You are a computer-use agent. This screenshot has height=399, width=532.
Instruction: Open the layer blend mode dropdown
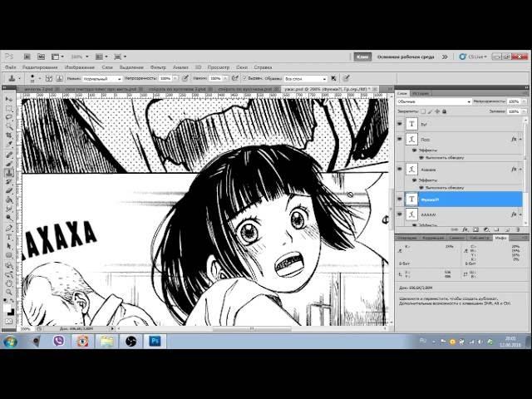pos(434,101)
